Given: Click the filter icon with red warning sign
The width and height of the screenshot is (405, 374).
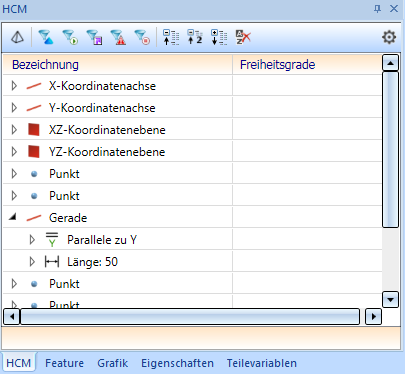Looking at the screenshot, I should click(x=118, y=37).
